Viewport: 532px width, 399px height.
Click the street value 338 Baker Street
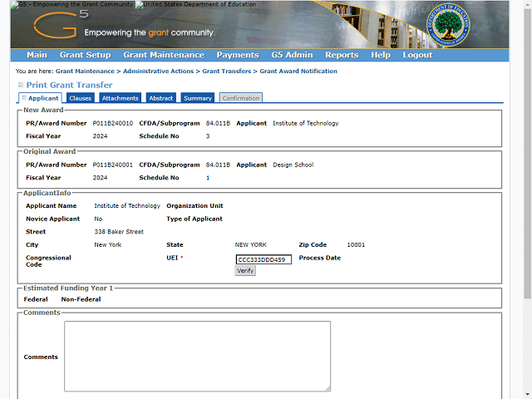coord(119,232)
